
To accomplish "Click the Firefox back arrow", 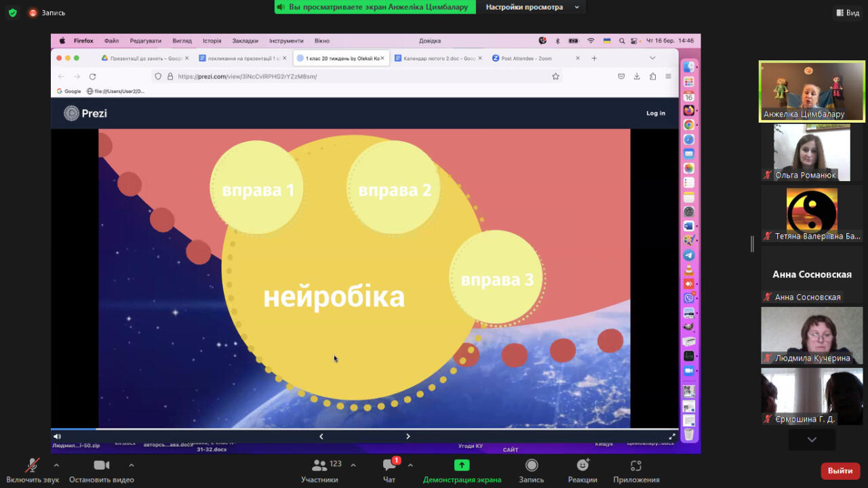I will tap(61, 77).
